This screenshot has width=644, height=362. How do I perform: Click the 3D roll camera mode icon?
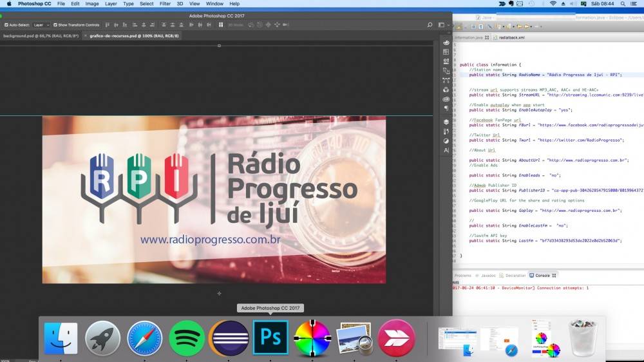click(x=260, y=25)
